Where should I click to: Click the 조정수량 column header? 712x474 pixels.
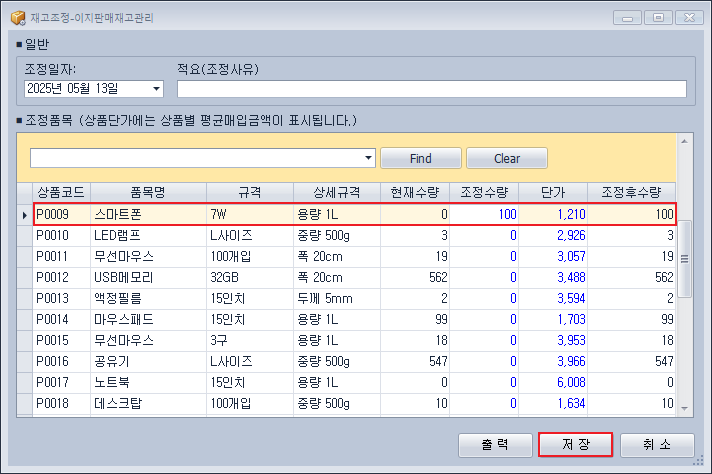pos(484,193)
